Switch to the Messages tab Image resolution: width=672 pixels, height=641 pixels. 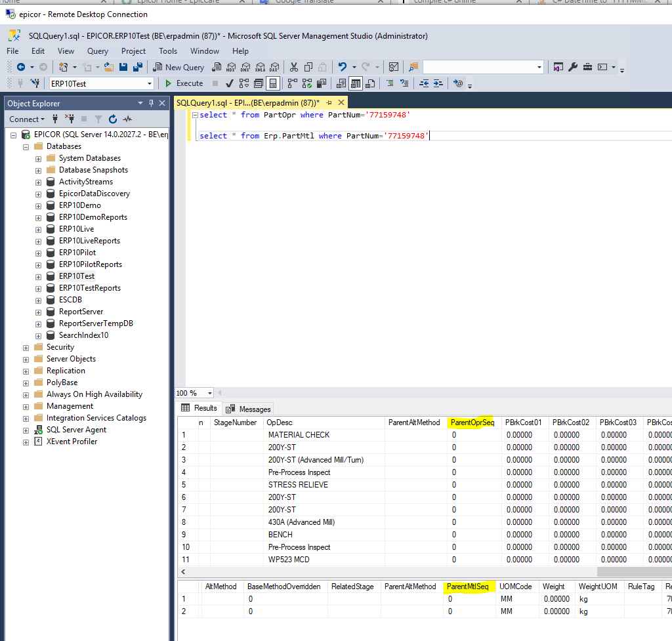click(249, 409)
